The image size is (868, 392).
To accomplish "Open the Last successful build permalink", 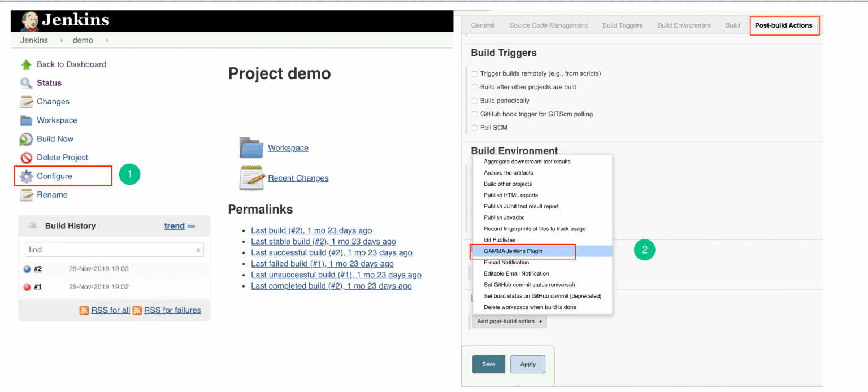I will [332, 252].
